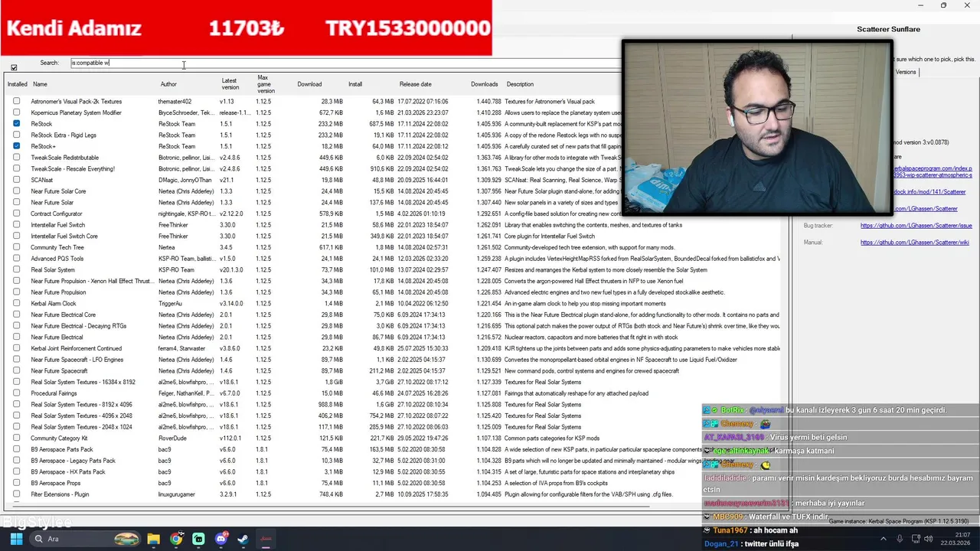Image resolution: width=980 pixels, height=551 pixels.
Task: Select Real Solar System Textures - 16384 x 8192
Action: pos(394,382)
